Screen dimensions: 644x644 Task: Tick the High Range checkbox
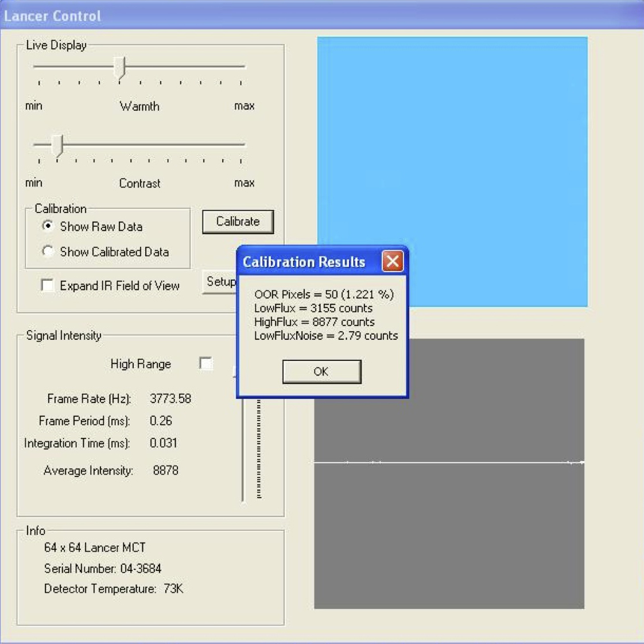pyautogui.click(x=205, y=363)
